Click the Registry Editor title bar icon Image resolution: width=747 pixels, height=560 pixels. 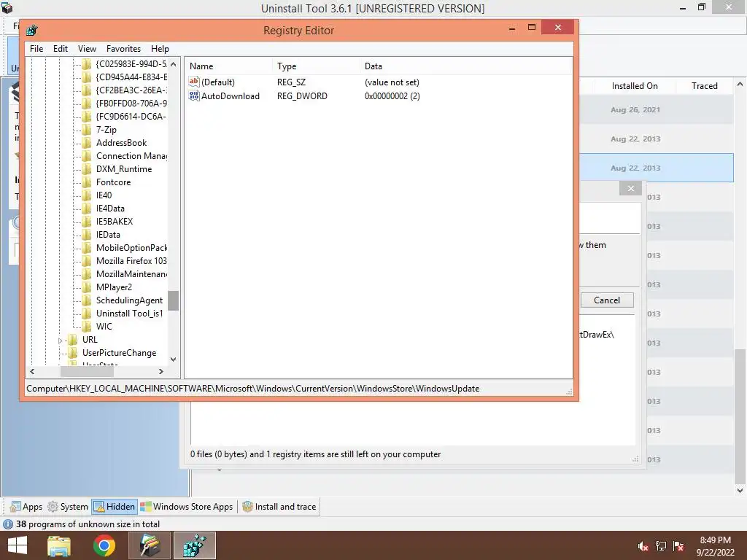coord(32,31)
